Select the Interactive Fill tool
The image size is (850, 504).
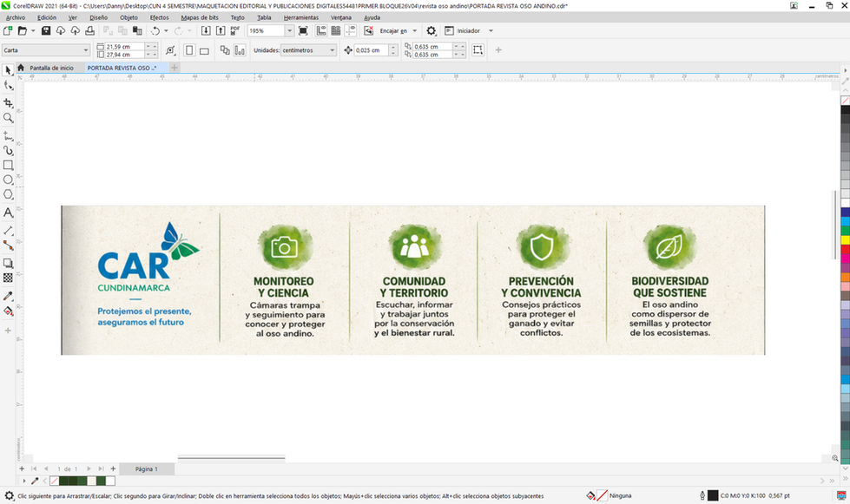(8, 311)
